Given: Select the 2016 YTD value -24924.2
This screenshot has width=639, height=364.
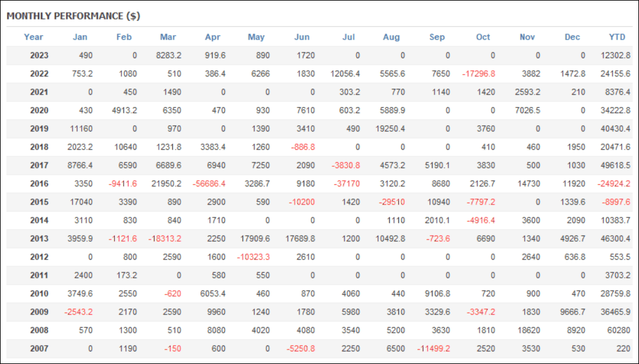Looking at the screenshot, I should point(614,184).
